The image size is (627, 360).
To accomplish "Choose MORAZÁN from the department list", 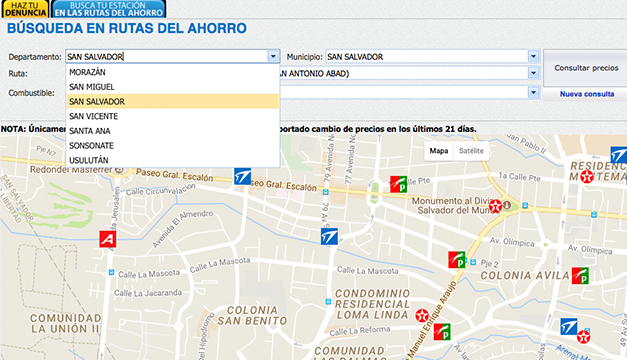I will coord(173,72).
